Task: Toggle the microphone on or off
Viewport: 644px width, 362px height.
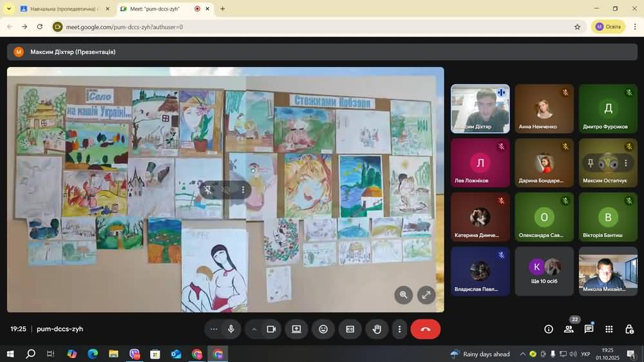Action: click(231, 329)
